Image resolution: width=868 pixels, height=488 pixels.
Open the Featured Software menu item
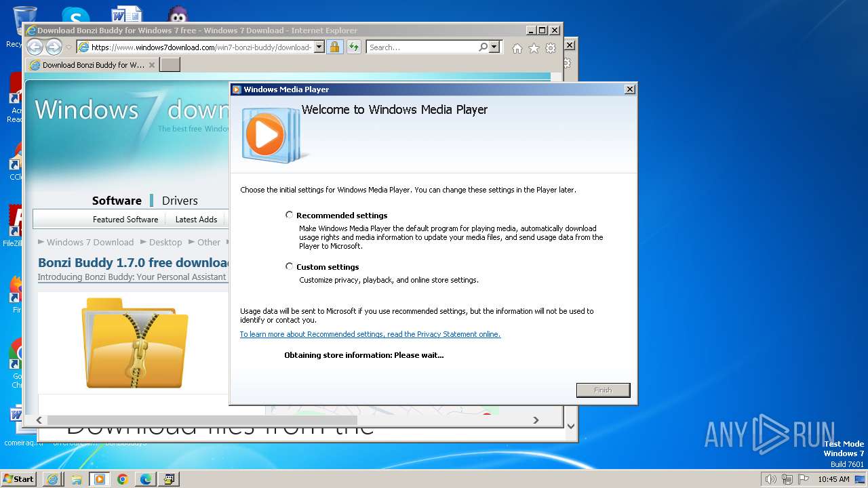click(x=125, y=220)
